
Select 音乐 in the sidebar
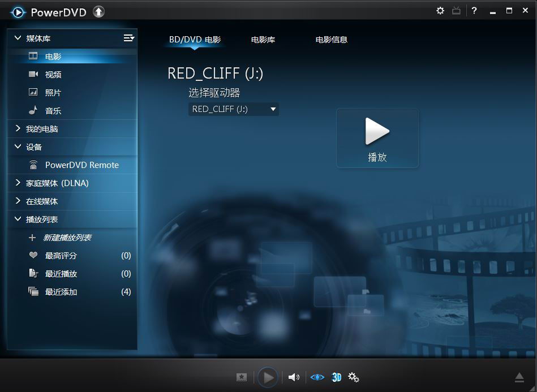72,110
